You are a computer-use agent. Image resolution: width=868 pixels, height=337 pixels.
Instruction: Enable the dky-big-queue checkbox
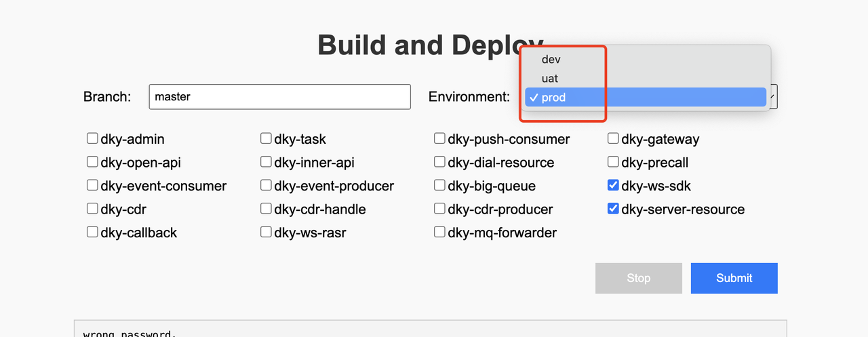pyautogui.click(x=440, y=185)
